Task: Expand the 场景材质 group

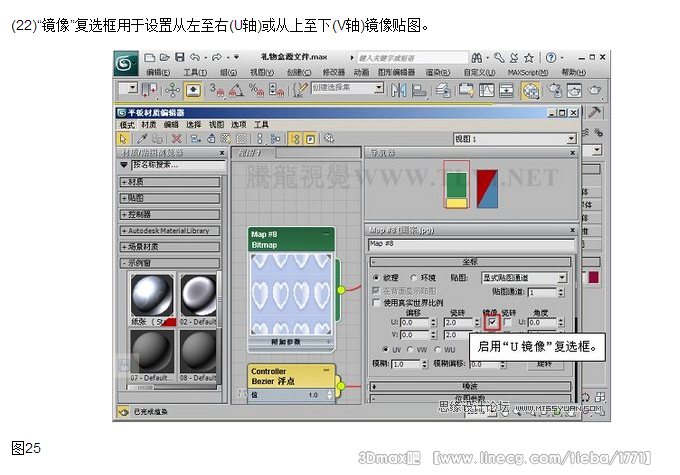Action: point(170,247)
